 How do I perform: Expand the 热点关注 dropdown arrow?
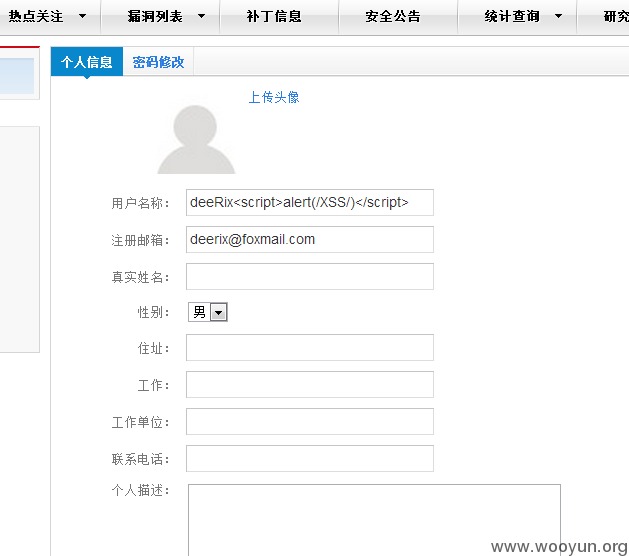click(x=83, y=16)
